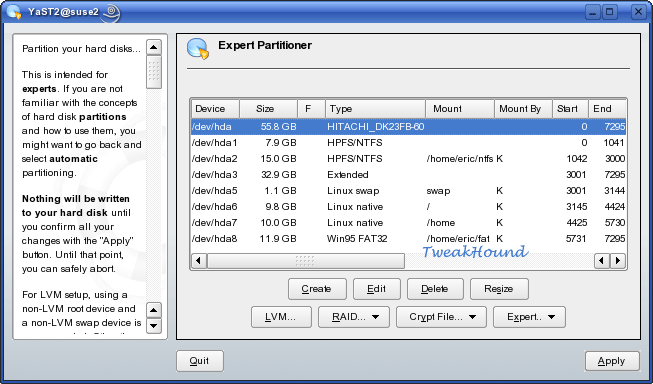Click the Win95 FAT32 type cell
This screenshot has height=384, width=653.
(x=357, y=239)
